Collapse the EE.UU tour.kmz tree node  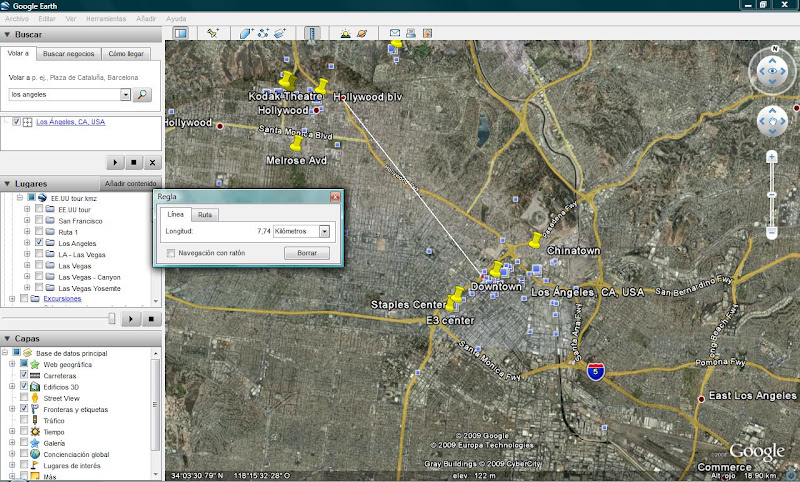pyautogui.click(x=19, y=198)
